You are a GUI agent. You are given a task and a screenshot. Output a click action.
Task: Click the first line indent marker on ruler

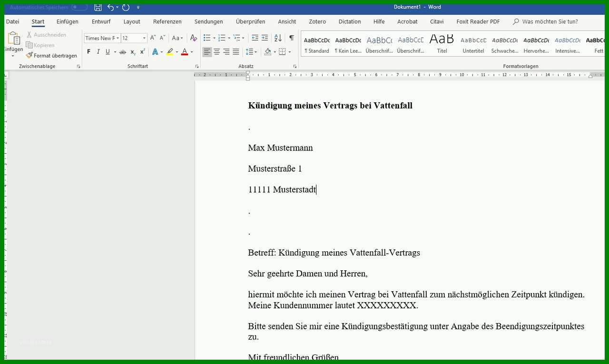coord(248,73)
